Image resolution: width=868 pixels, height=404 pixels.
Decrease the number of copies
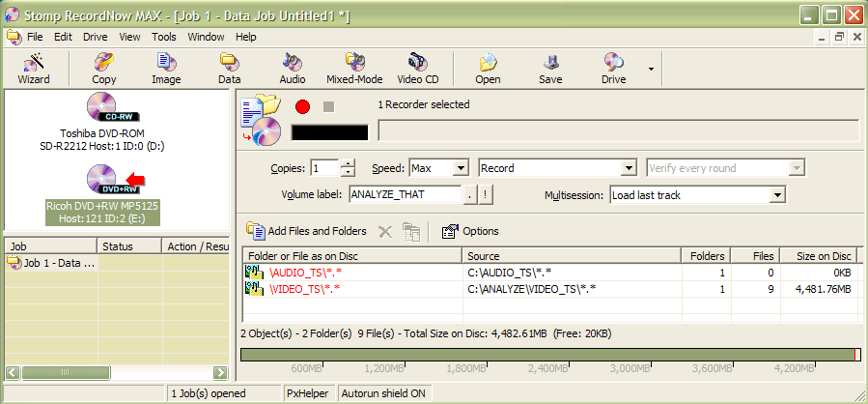click(347, 172)
